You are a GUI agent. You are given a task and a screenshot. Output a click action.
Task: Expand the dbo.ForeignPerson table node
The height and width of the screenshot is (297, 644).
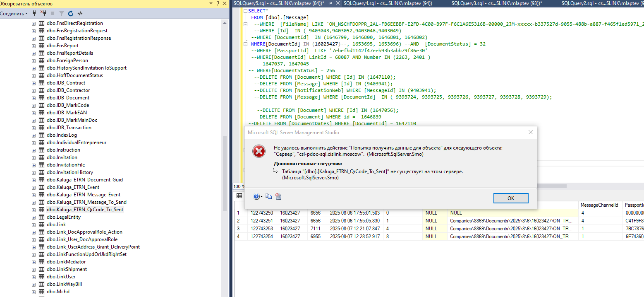point(34,60)
